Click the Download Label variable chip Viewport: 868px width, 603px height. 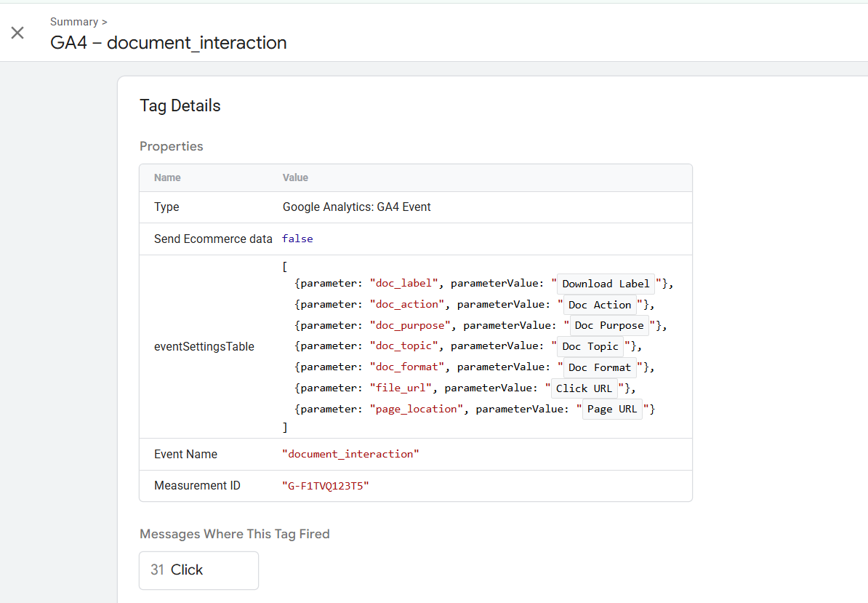(606, 284)
